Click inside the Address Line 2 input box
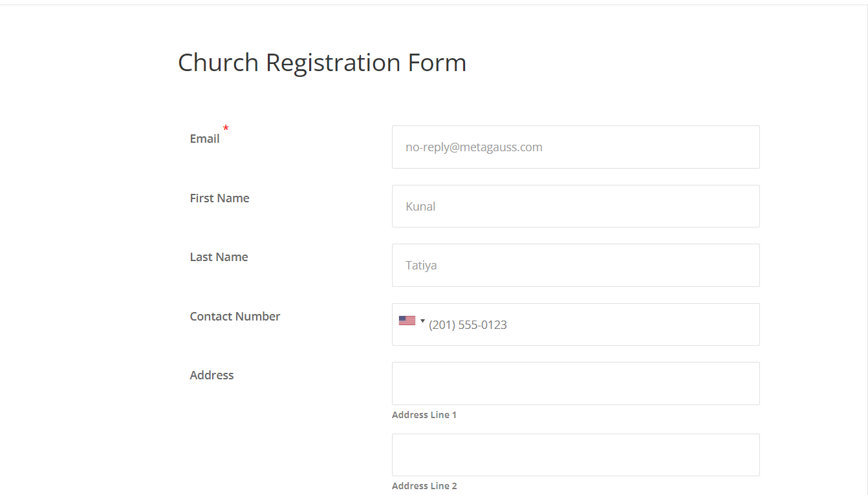The image size is (868, 495). [x=576, y=455]
